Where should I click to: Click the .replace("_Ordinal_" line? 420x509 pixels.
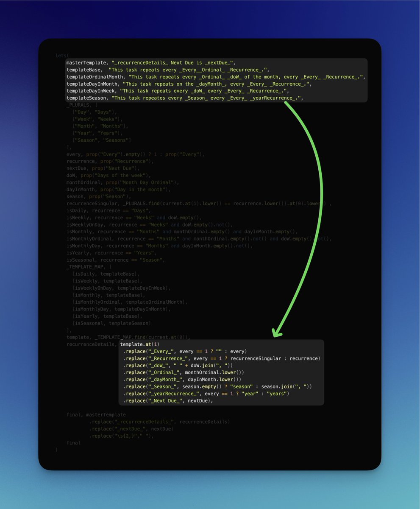[184, 372]
